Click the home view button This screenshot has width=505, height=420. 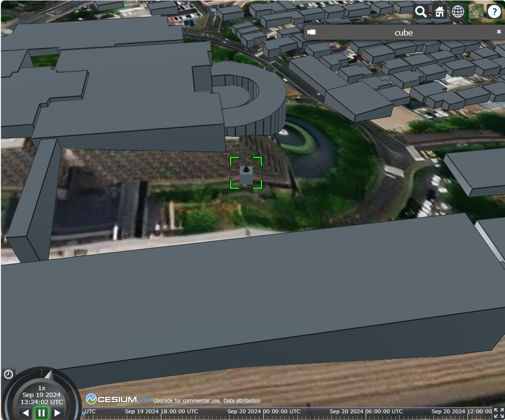pyautogui.click(x=440, y=12)
